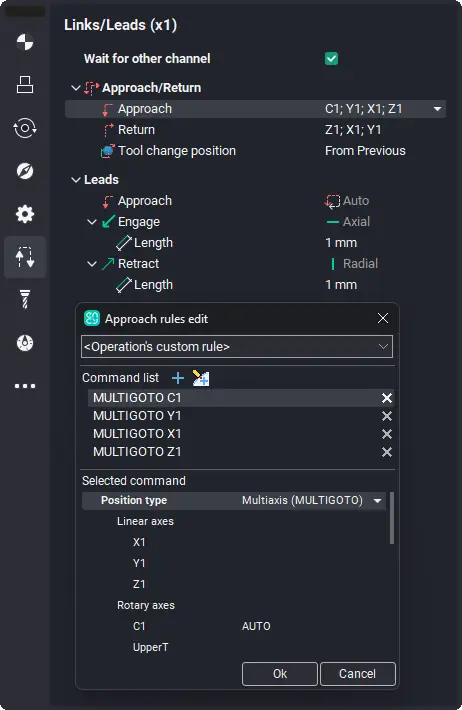Open the gear settings sidebar icon

[25, 214]
